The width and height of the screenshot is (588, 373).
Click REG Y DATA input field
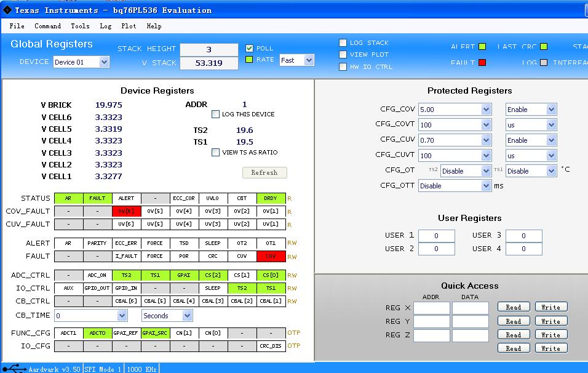click(471, 321)
